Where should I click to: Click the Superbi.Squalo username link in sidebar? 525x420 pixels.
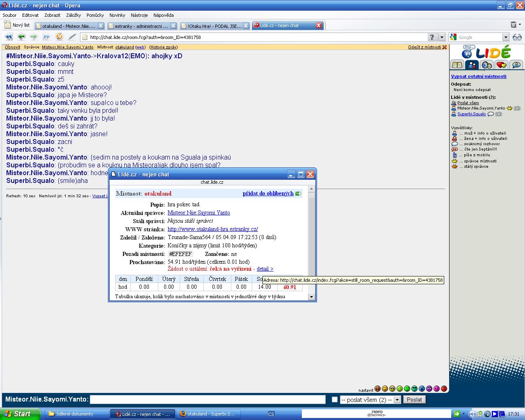click(x=472, y=114)
